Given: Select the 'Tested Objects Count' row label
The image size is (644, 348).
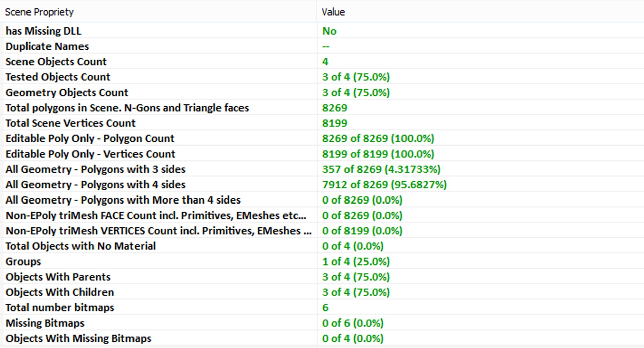Looking at the screenshot, I should pyautogui.click(x=58, y=77).
